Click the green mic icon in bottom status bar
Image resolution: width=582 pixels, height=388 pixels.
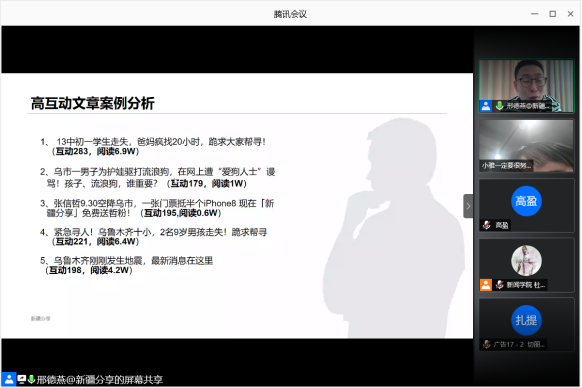pyautogui.click(x=32, y=379)
